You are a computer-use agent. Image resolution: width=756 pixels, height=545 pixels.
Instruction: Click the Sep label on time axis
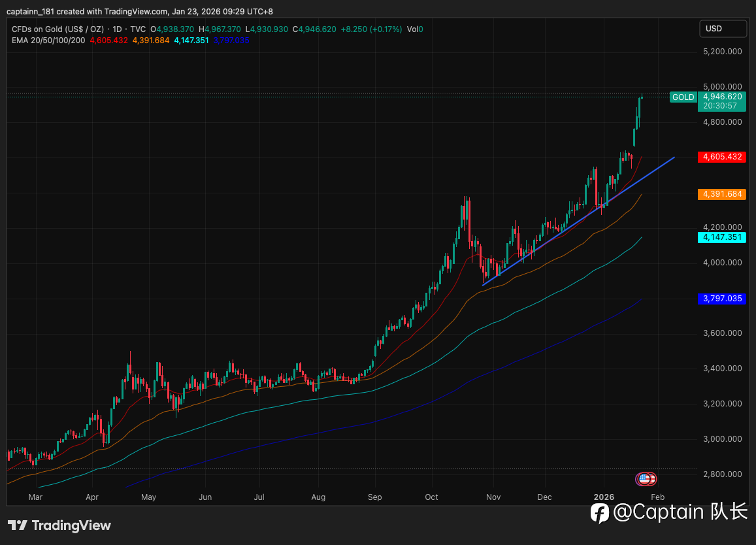(374, 497)
